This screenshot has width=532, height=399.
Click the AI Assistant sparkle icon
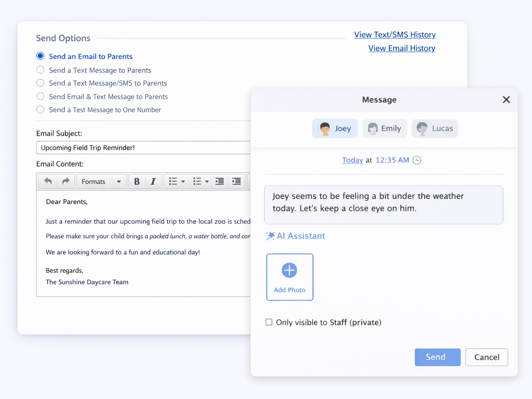[x=270, y=236]
